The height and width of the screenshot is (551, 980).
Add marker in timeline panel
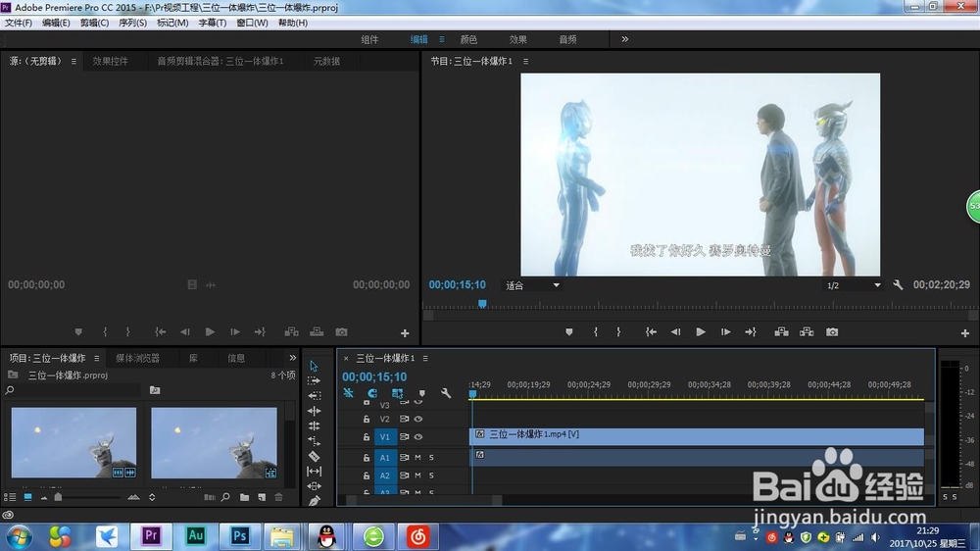421,393
